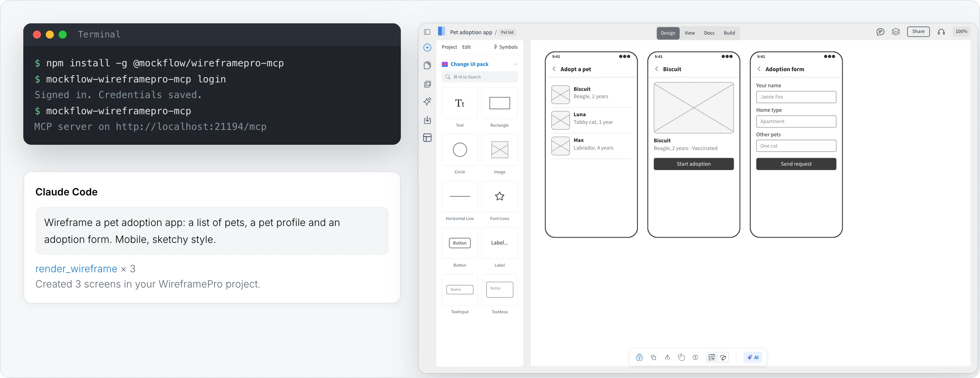
Task: Open the comments speech bubble icon
Action: coord(880,32)
